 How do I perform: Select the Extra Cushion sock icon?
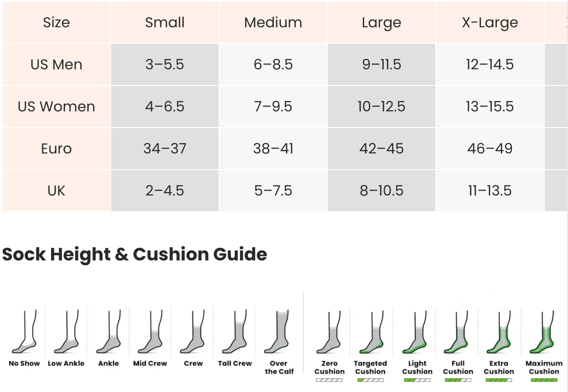coord(499,332)
